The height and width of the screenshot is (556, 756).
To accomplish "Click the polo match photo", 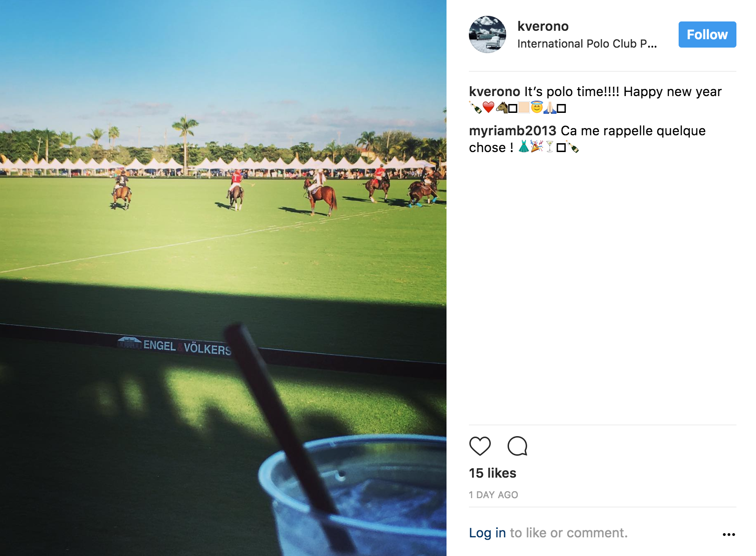I will (x=223, y=278).
